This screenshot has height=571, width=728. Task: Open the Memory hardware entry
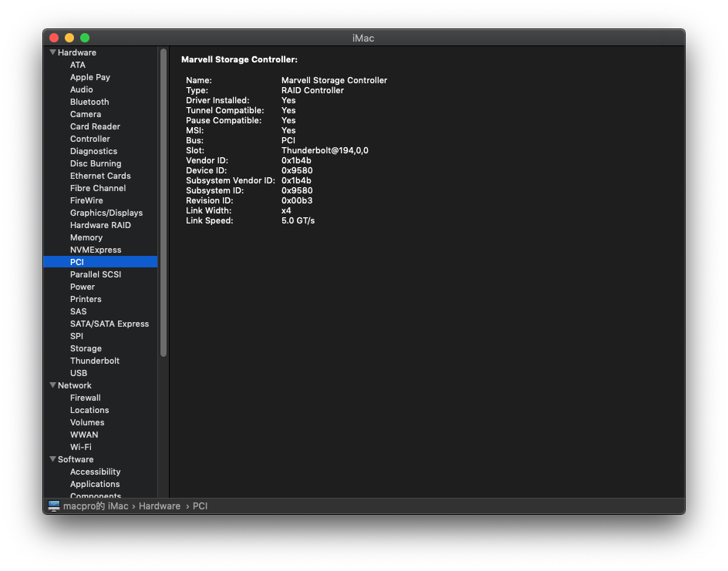coord(86,237)
